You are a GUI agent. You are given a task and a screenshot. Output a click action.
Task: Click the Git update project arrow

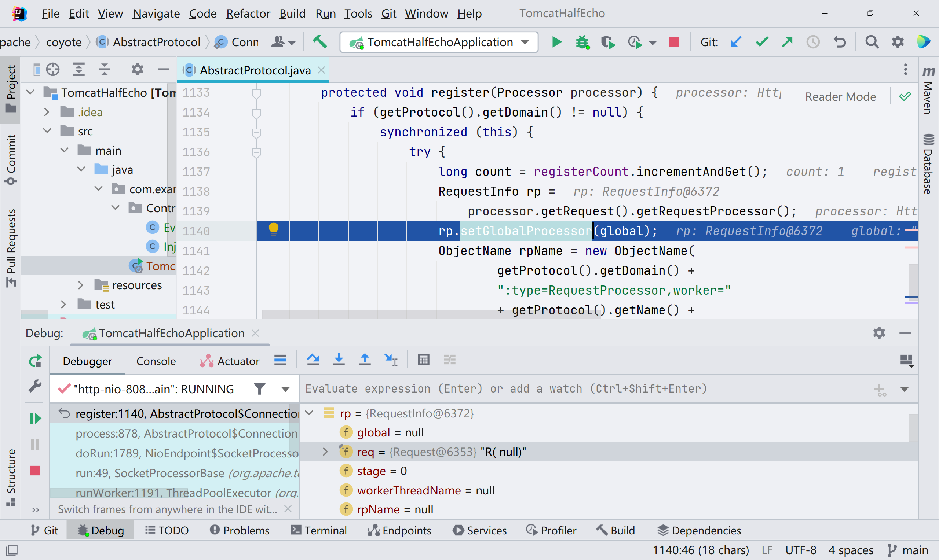735,42
